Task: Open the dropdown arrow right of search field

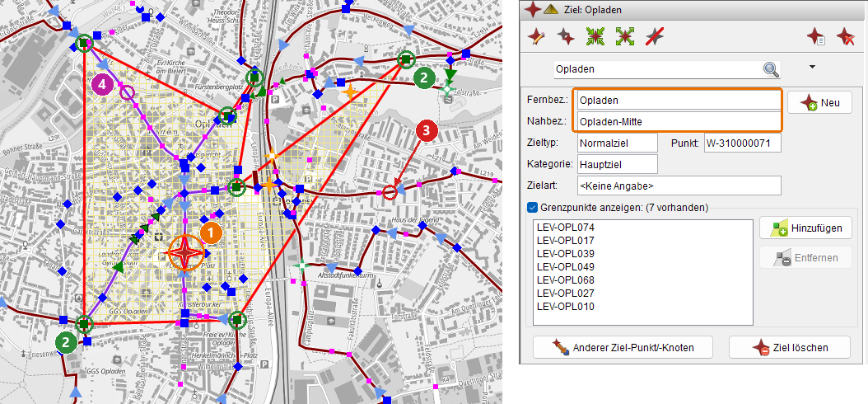Action: click(x=813, y=67)
